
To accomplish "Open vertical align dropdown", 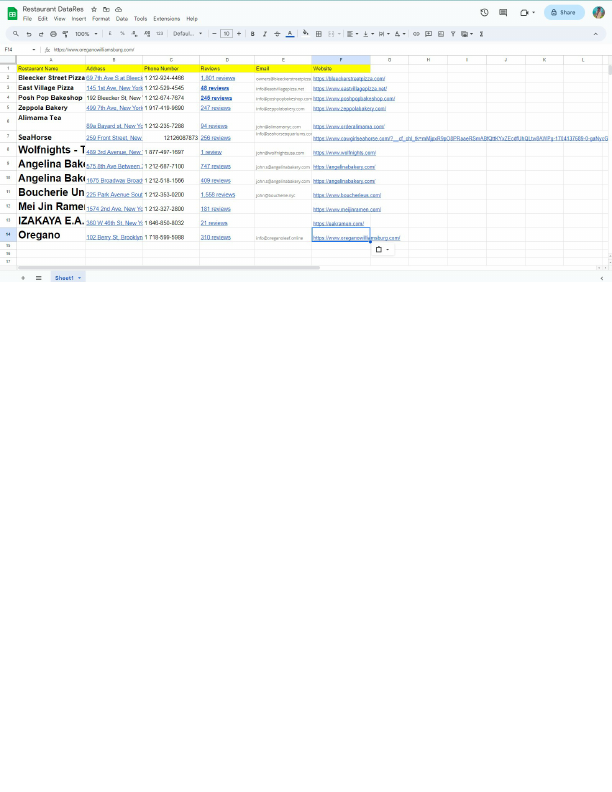I will pyautogui.click(x=369, y=34).
